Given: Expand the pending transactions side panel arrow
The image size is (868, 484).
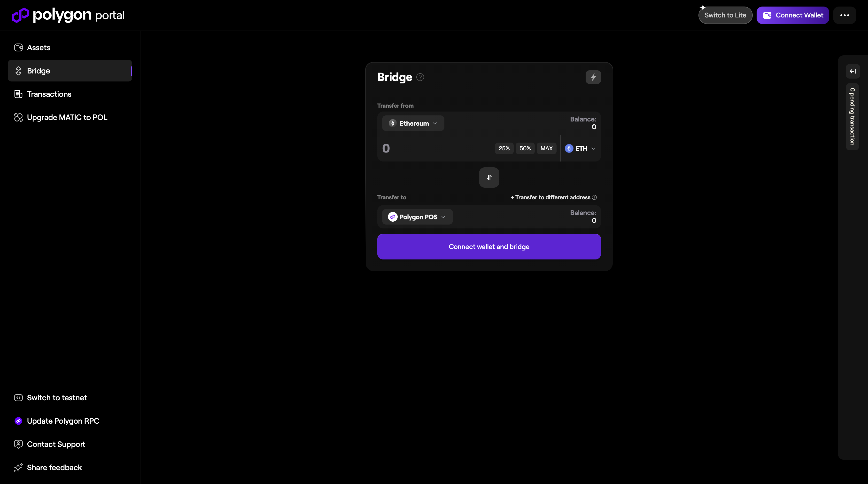Looking at the screenshot, I should pyautogui.click(x=853, y=71).
